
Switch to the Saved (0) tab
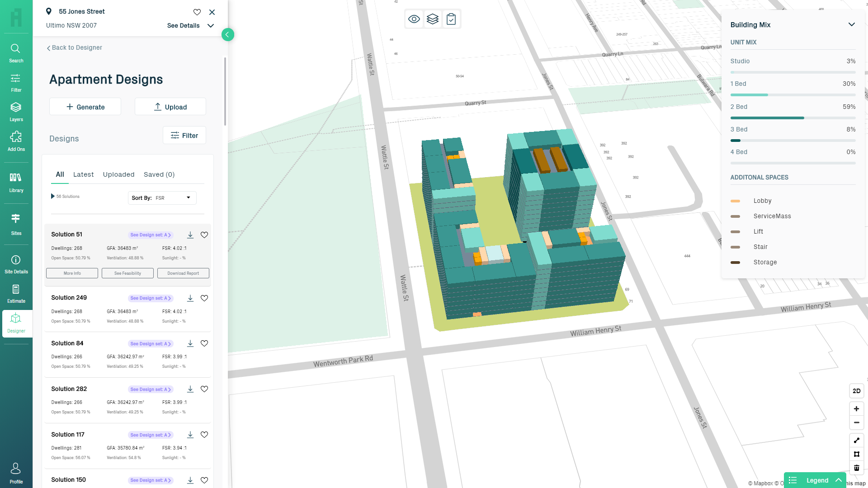pos(159,174)
